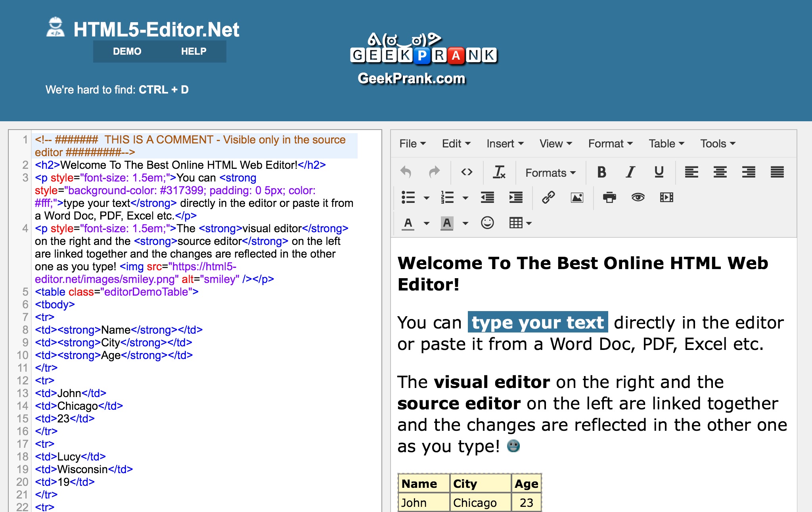
Task: Click the DEMO navigation button
Action: [x=127, y=52]
